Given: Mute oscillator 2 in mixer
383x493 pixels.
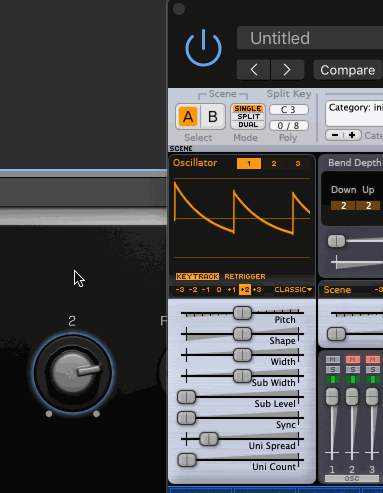Looking at the screenshot, I should pos(352,359).
